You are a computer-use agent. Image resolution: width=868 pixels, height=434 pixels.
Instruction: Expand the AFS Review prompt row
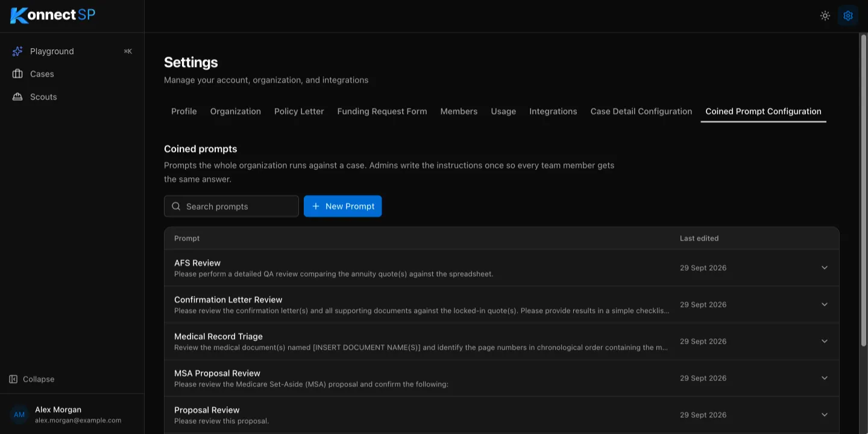point(825,268)
